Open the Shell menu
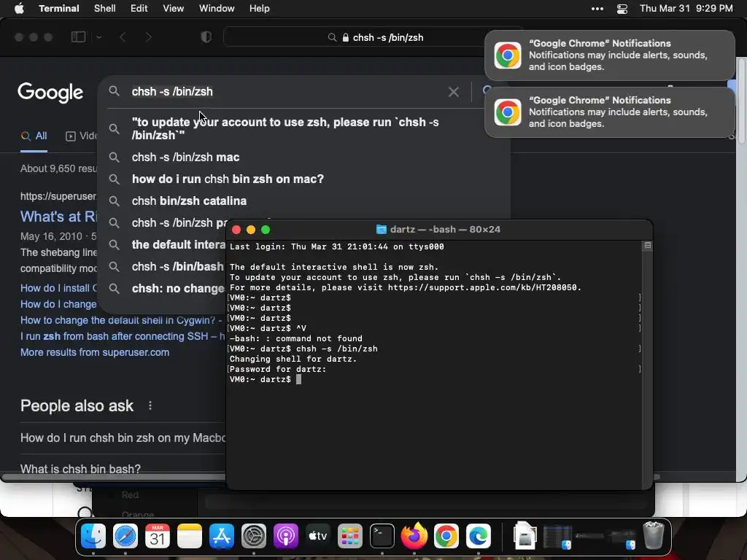The width and height of the screenshot is (747, 560). tap(104, 9)
